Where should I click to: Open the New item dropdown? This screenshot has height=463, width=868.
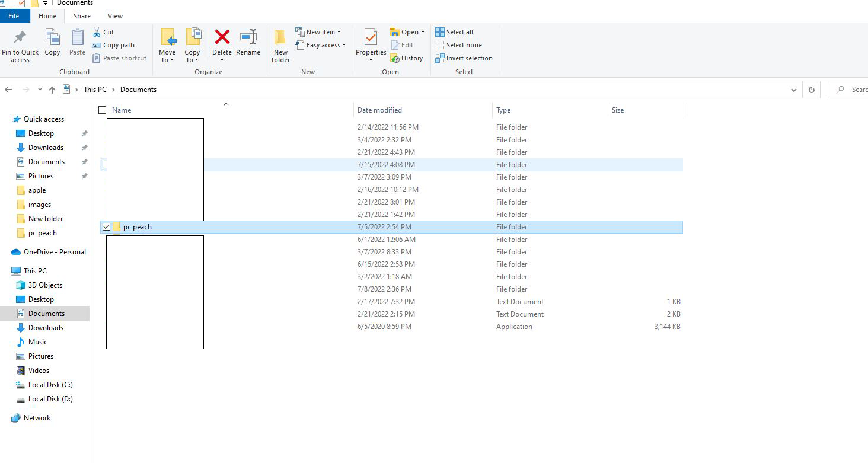click(x=317, y=32)
